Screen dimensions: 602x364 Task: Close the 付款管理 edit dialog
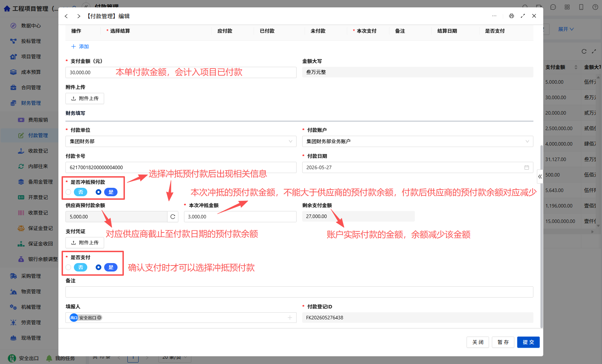pos(534,16)
